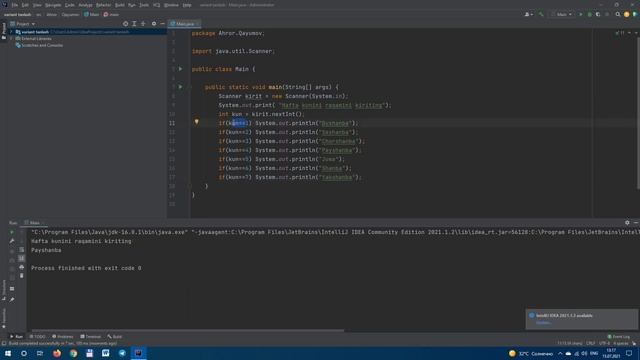Image resolution: width=640 pixels, height=360 pixels.
Task: Hide the Project panel with minus icon
Action: 162,24
